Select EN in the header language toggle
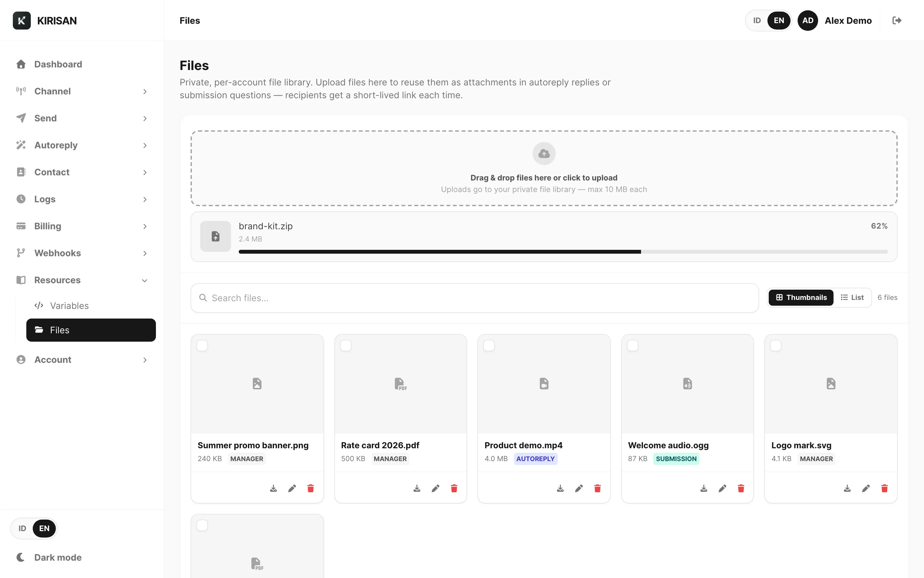 [x=779, y=21]
